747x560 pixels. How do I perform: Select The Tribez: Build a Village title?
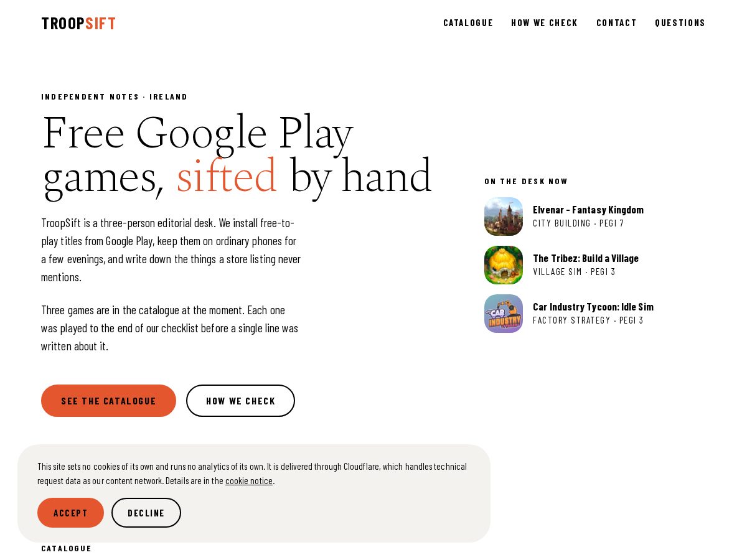(x=586, y=258)
